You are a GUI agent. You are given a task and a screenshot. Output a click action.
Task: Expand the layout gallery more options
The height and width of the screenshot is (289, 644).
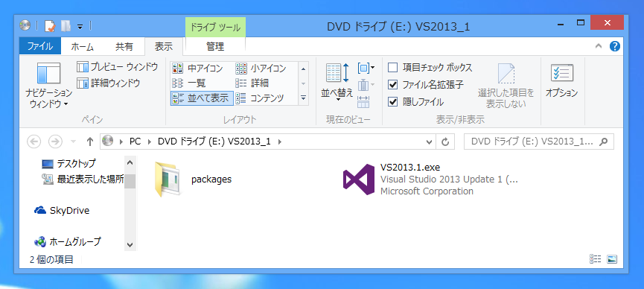click(x=304, y=98)
